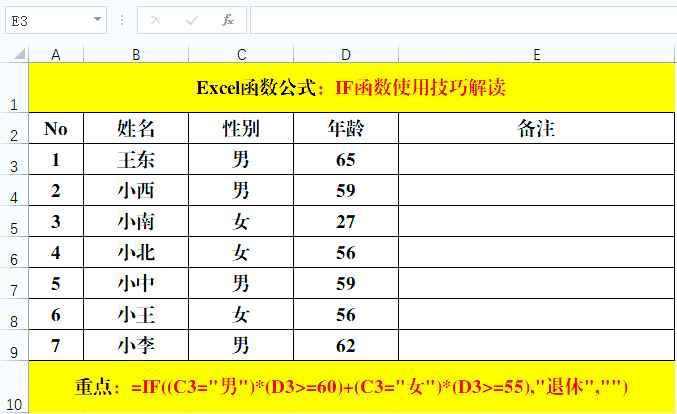Image resolution: width=677 pixels, height=414 pixels.
Task: Click the empty 备注 cell for 小李
Action: click(x=536, y=345)
